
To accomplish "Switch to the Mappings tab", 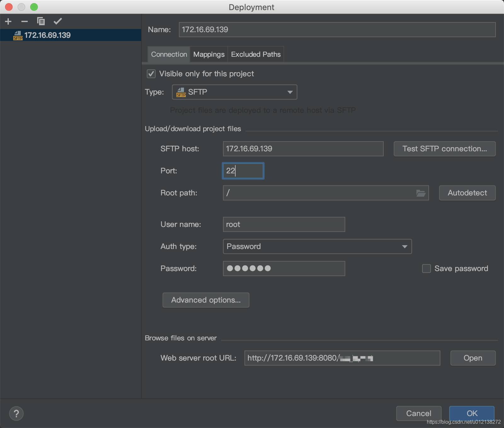I will pyautogui.click(x=209, y=54).
